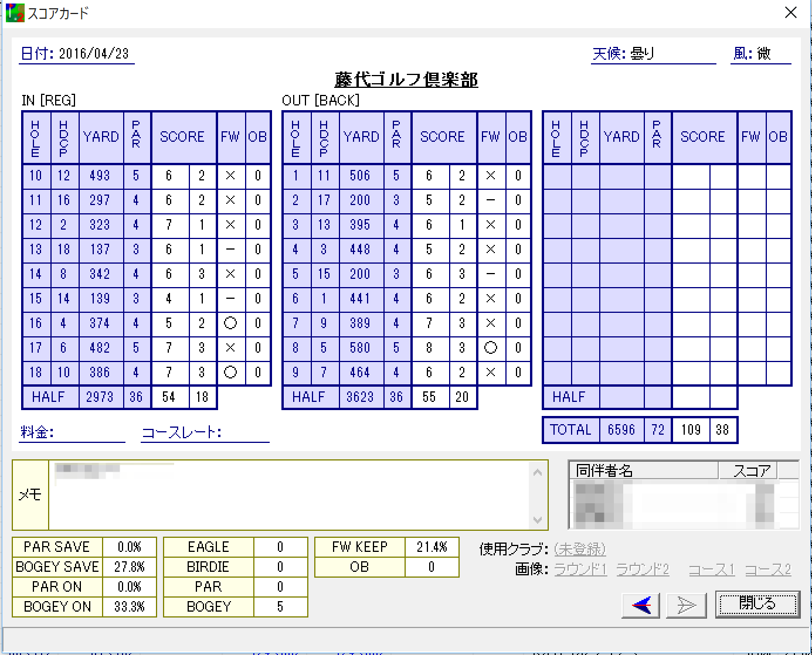Viewport: 812px width, 655px height.
Task: Click the weather field 天候: 曇り
Action: click(x=653, y=54)
